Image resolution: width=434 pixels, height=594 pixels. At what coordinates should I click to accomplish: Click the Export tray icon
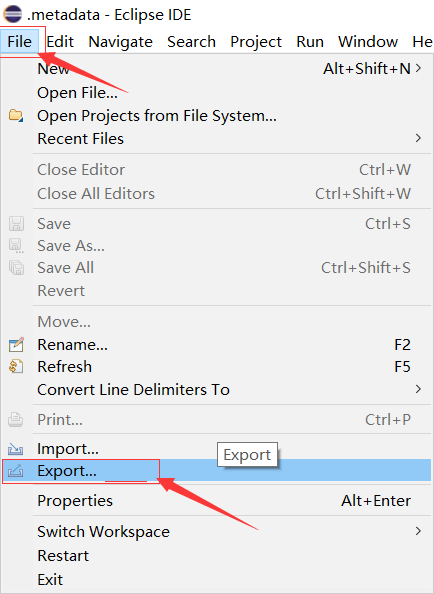coord(16,471)
